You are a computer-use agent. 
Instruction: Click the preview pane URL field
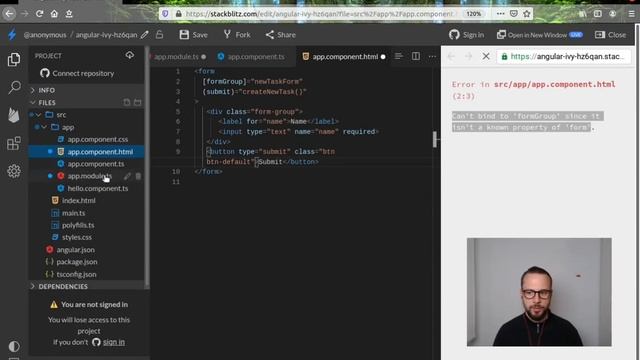(564, 56)
